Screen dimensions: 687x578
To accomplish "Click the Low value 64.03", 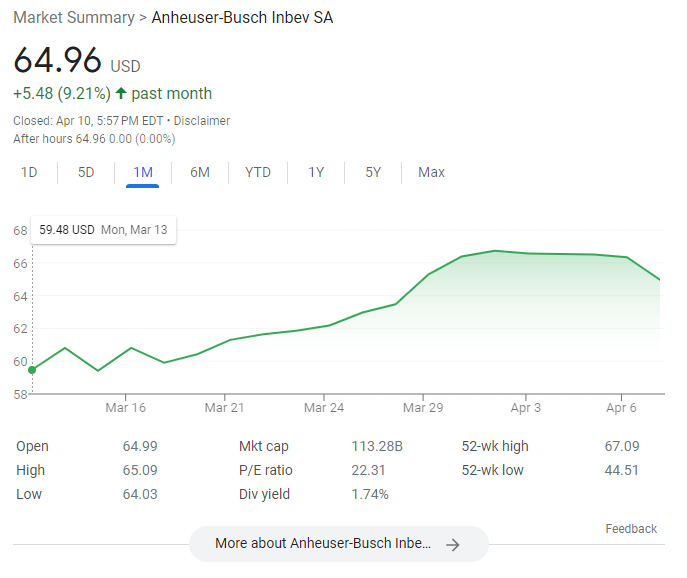I will (x=140, y=494).
